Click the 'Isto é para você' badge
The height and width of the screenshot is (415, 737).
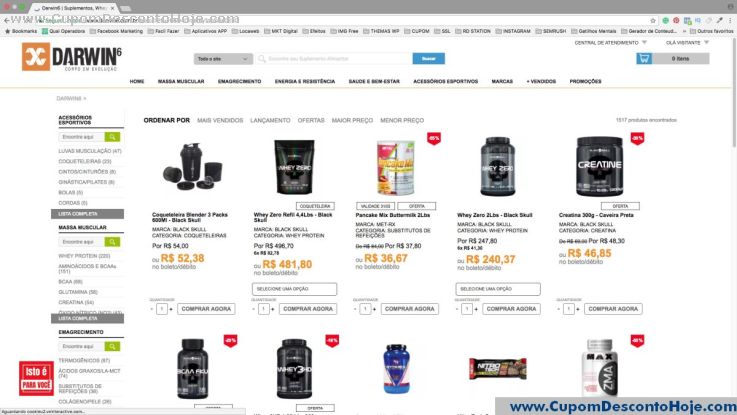coord(36,378)
